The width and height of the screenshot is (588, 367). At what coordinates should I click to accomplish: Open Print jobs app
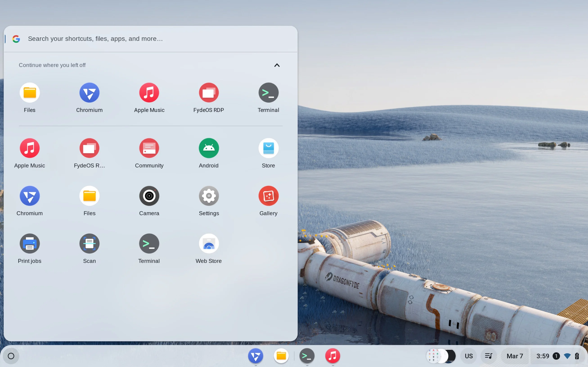tap(30, 243)
